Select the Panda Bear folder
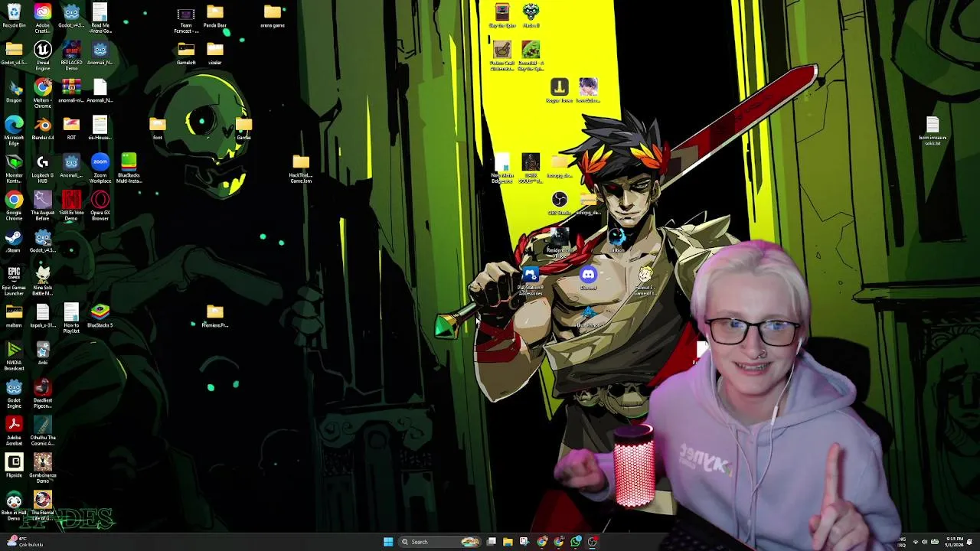980x551 pixels. click(x=215, y=16)
